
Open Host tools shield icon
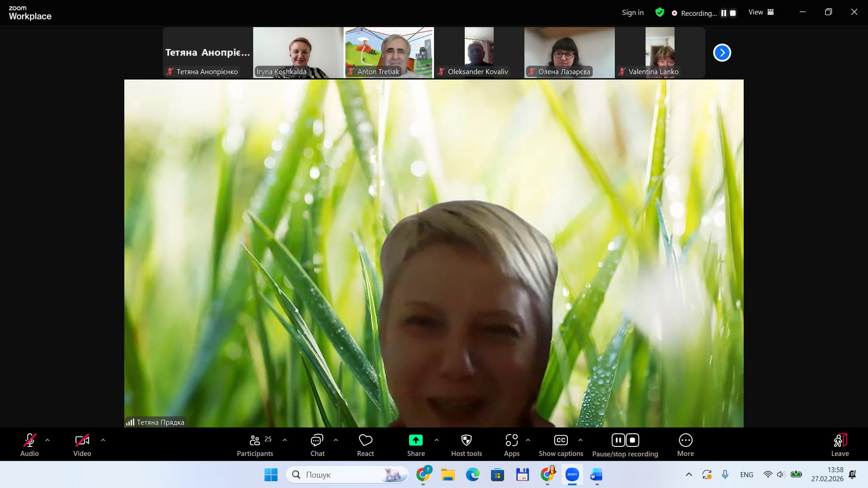click(x=466, y=440)
